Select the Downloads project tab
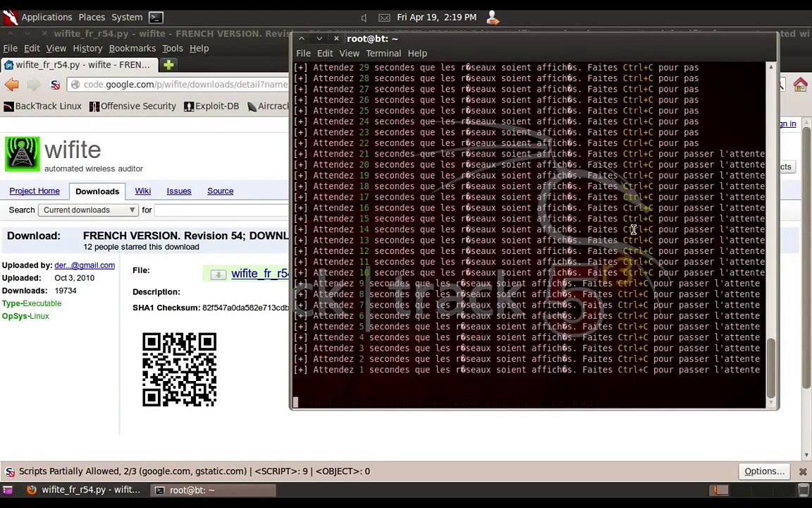This screenshot has height=508, width=812. click(97, 191)
